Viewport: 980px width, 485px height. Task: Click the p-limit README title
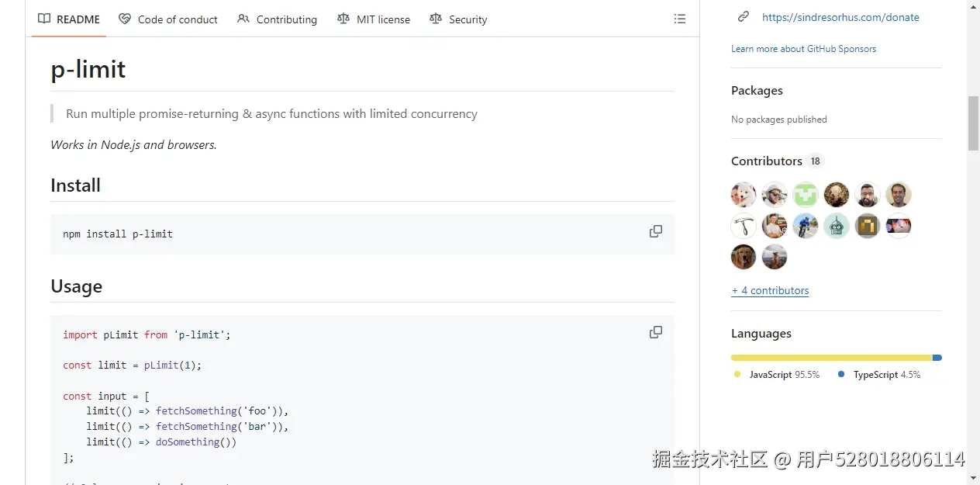(x=88, y=69)
